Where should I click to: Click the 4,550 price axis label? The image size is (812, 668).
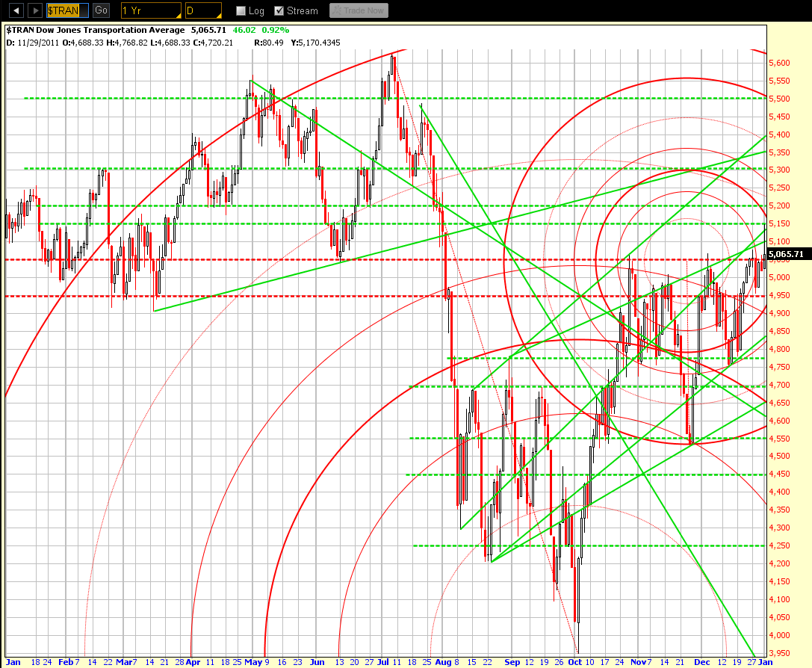coord(779,439)
